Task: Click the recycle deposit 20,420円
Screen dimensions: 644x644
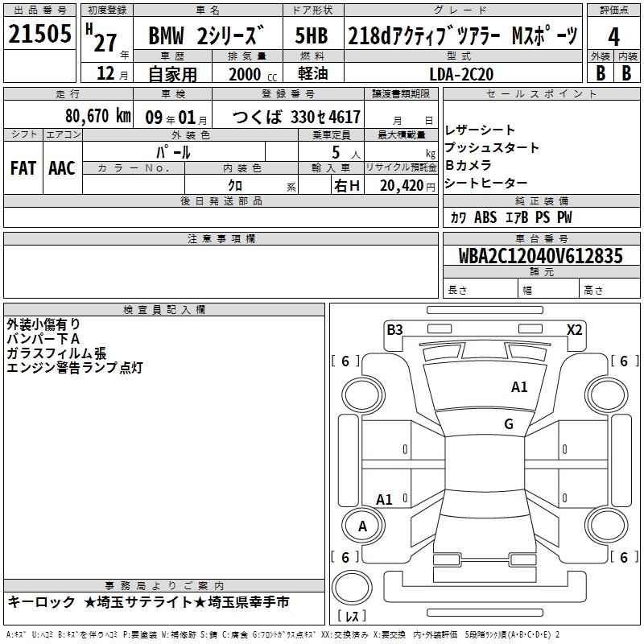Action: tap(407, 186)
